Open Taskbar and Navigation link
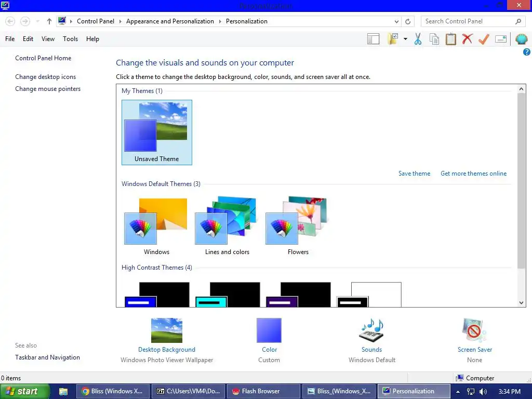532x399 pixels. [x=47, y=357]
